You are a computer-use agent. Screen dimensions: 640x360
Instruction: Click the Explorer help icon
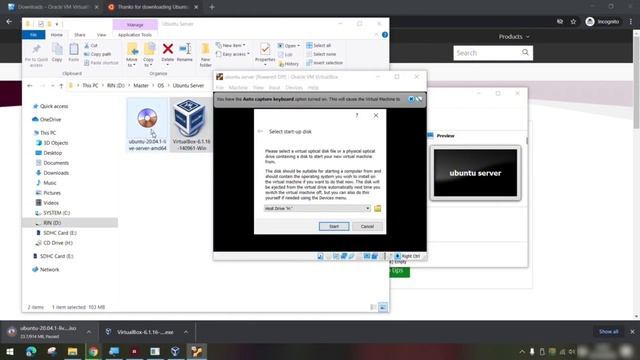tap(385, 35)
